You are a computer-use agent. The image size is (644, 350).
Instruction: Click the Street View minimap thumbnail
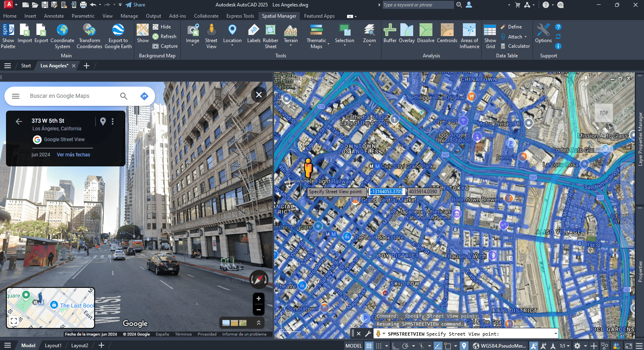pos(50,308)
